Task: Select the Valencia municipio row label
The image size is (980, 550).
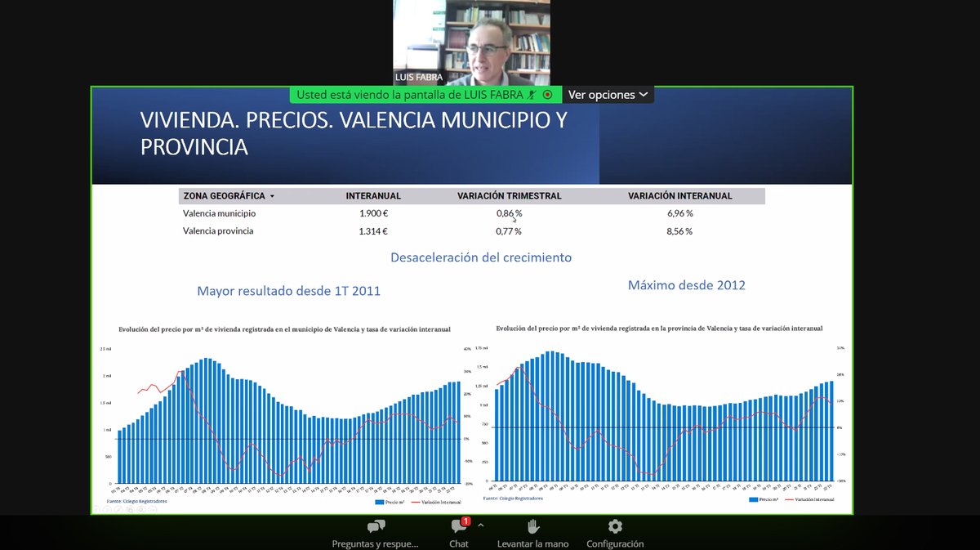Action: point(219,213)
